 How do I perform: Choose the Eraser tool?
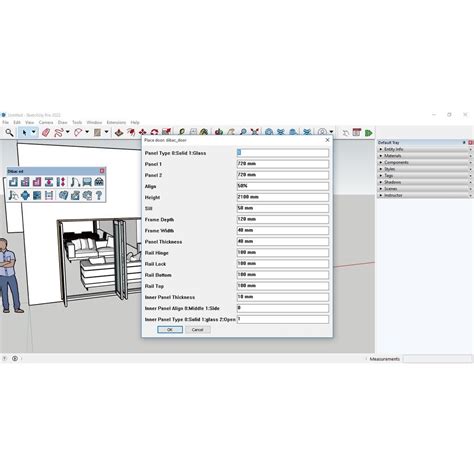pyautogui.click(x=46, y=133)
